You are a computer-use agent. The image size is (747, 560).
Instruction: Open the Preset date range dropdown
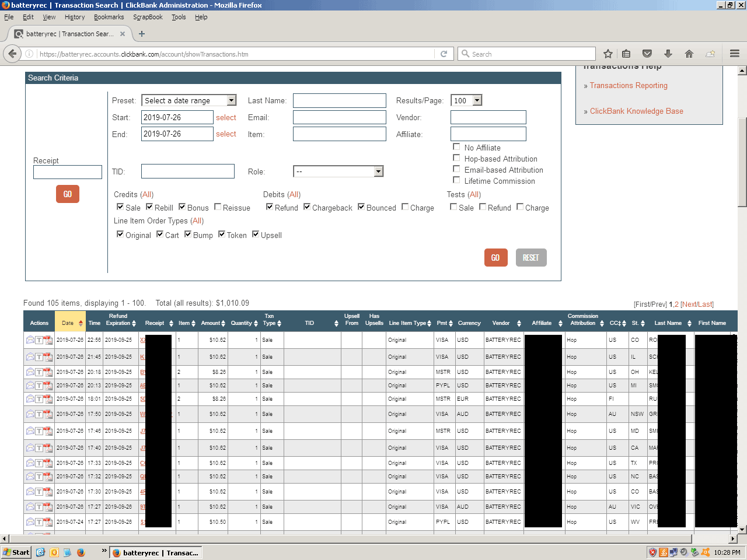pyautogui.click(x=189, y=100)
